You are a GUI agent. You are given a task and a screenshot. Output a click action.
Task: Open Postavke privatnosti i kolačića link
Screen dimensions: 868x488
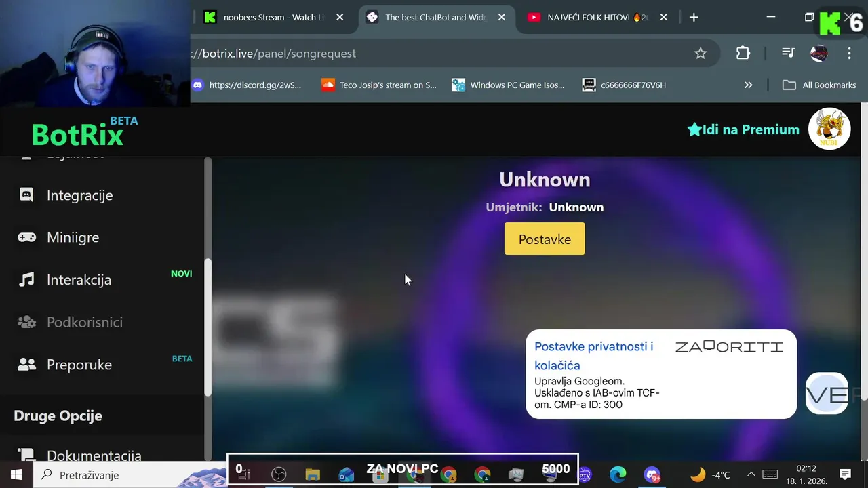click(593, 356)
